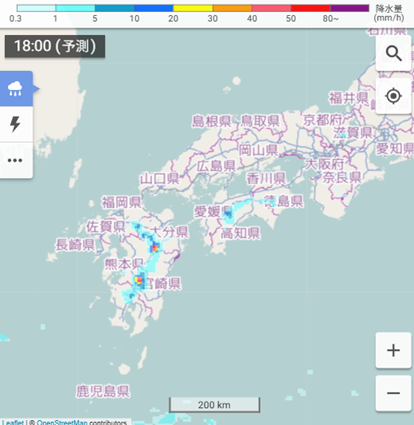
Task: Open the three-dots more layers menu
Action: [x=16, y=160]
